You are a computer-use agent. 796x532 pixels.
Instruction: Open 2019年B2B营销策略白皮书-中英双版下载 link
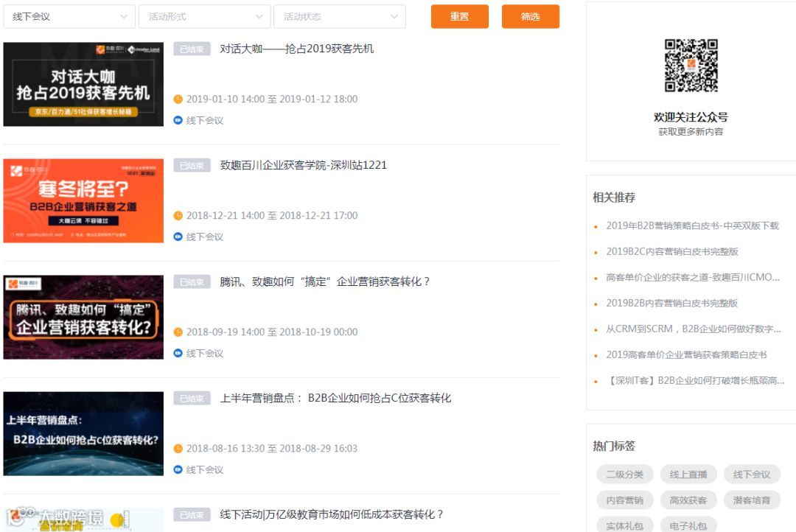[x=692, y=226]
